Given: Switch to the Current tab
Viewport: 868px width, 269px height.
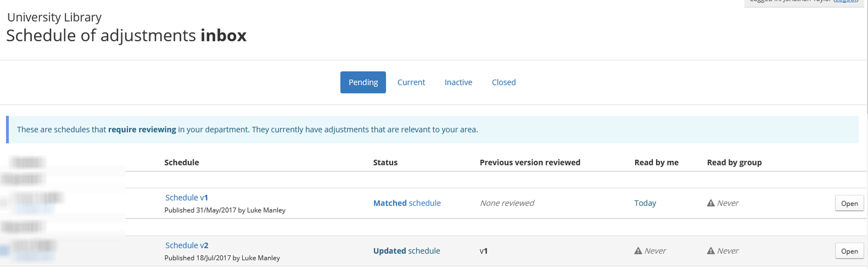Looking at the screenshot, I should [411, 82].
